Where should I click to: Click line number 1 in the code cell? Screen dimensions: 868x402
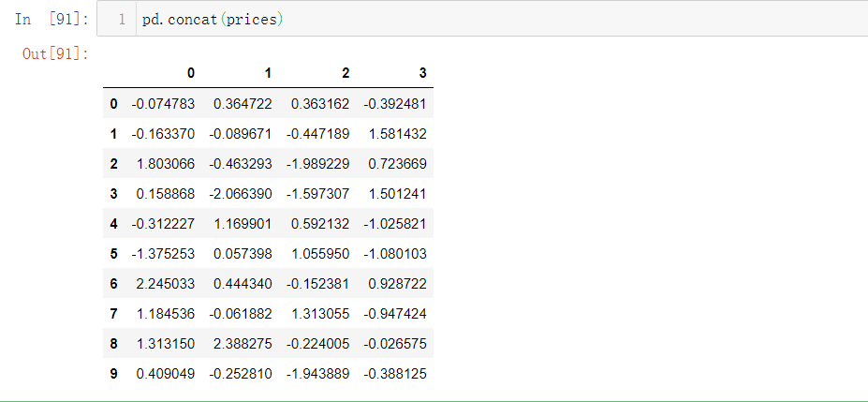pos(122,20)
